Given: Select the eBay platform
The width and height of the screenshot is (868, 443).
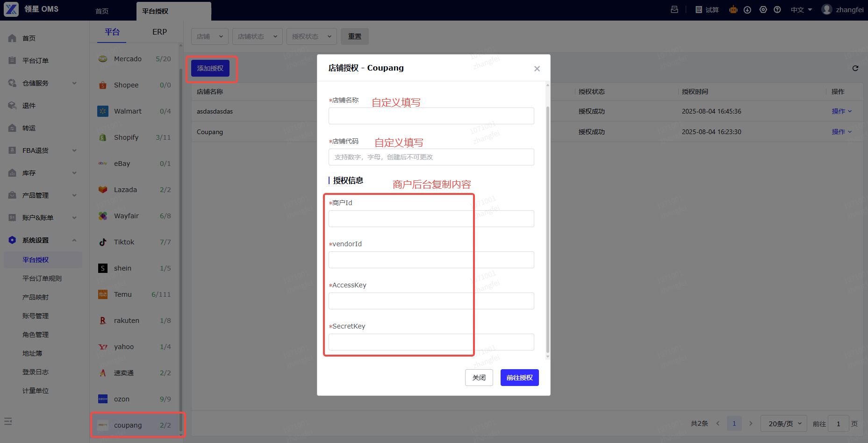Looking at the screenshot, I should [134, 164].
